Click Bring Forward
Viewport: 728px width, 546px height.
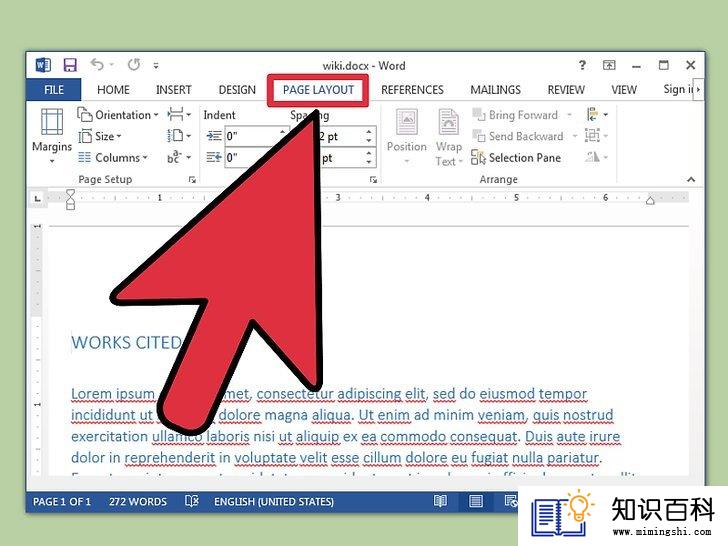coord(515,115)
